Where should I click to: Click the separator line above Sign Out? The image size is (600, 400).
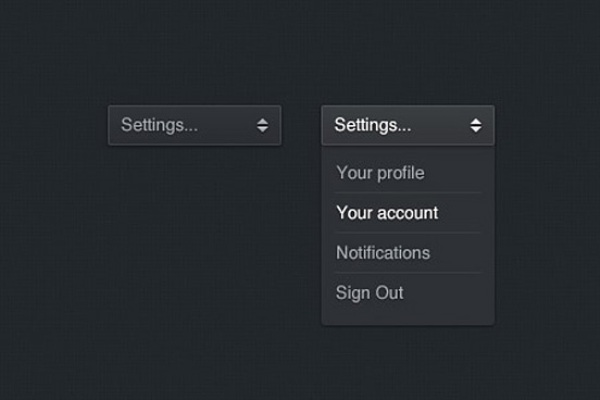point(408,273)
